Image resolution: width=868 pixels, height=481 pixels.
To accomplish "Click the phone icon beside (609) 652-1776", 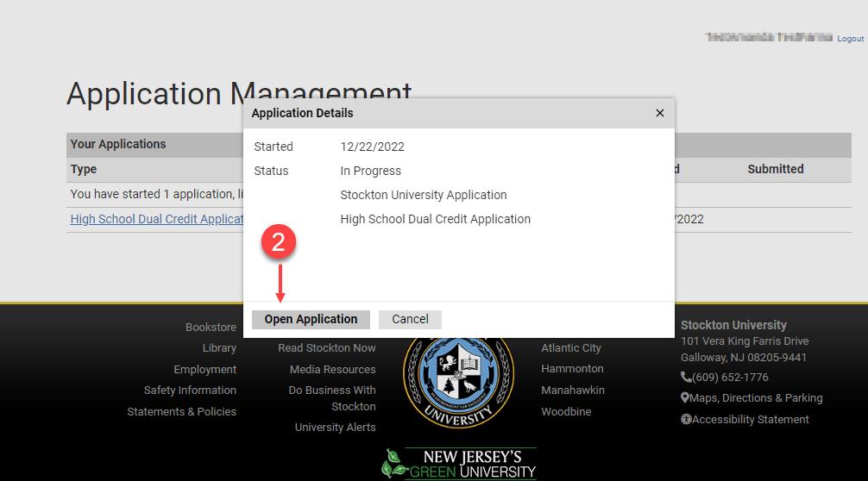I will (686, 377).
